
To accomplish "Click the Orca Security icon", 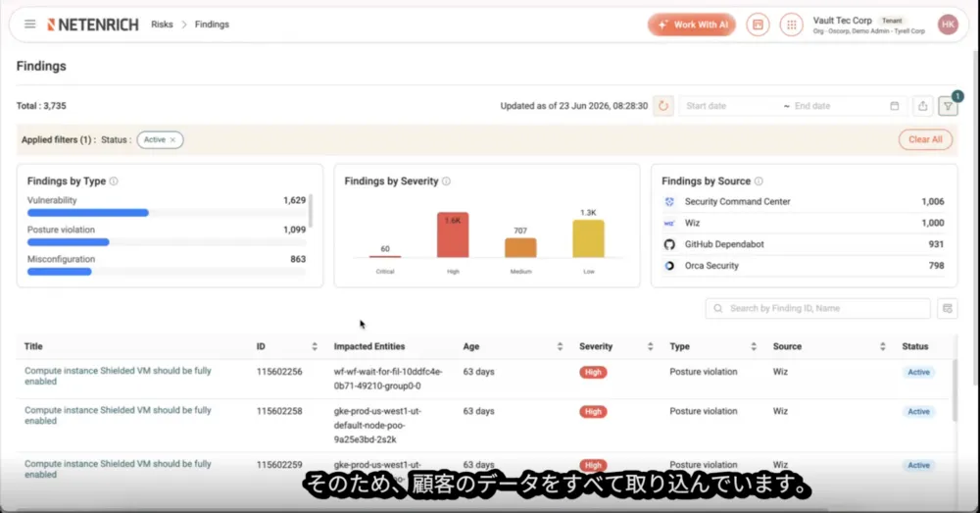I will 669,265.
